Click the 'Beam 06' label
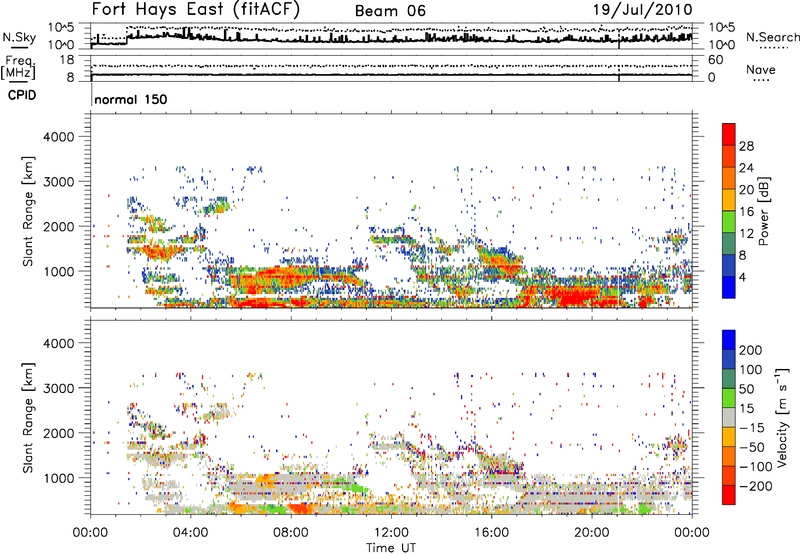Viewport: 800px width, 554px height. [390, 11]
